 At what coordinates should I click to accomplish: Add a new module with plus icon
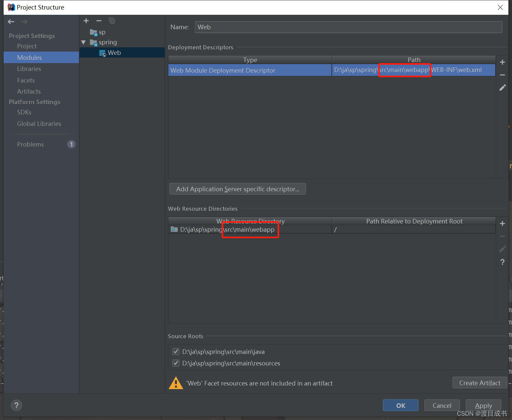(86, 21)
